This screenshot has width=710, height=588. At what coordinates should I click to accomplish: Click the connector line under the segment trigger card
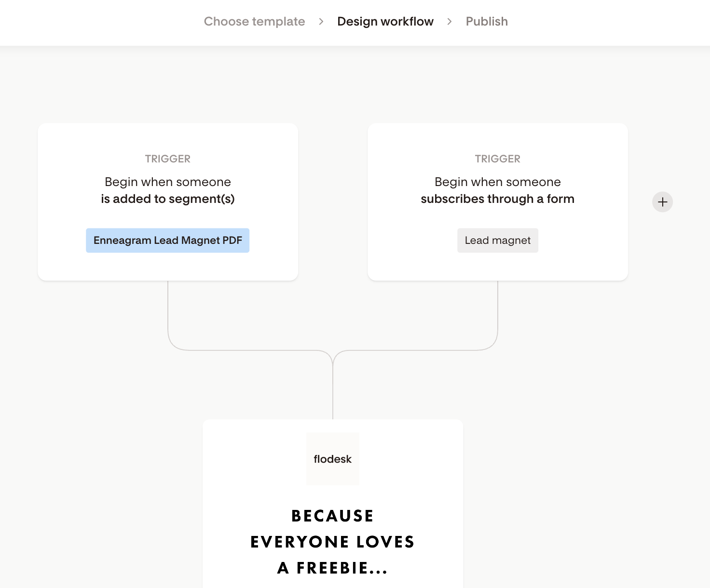pos(168,308)
